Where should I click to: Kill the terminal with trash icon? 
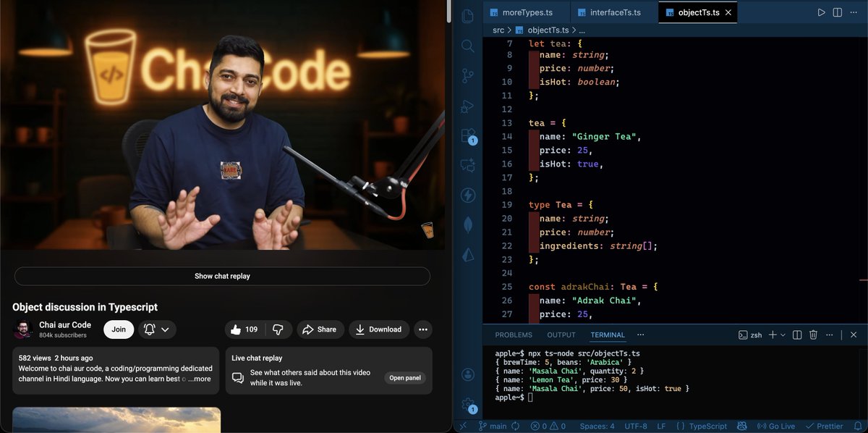click(813, 335)
